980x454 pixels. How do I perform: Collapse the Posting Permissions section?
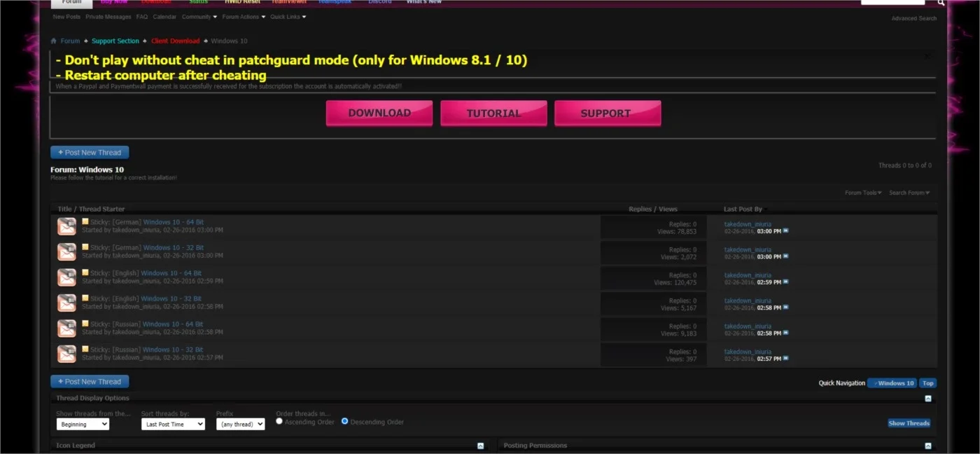pos(928,446)
